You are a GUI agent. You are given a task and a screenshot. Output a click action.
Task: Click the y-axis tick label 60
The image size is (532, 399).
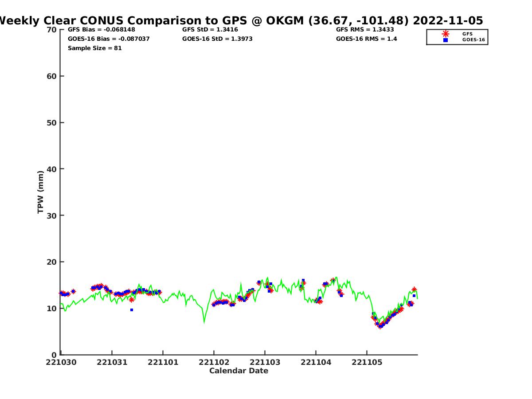pyautogui.click(x=51, y=76)
